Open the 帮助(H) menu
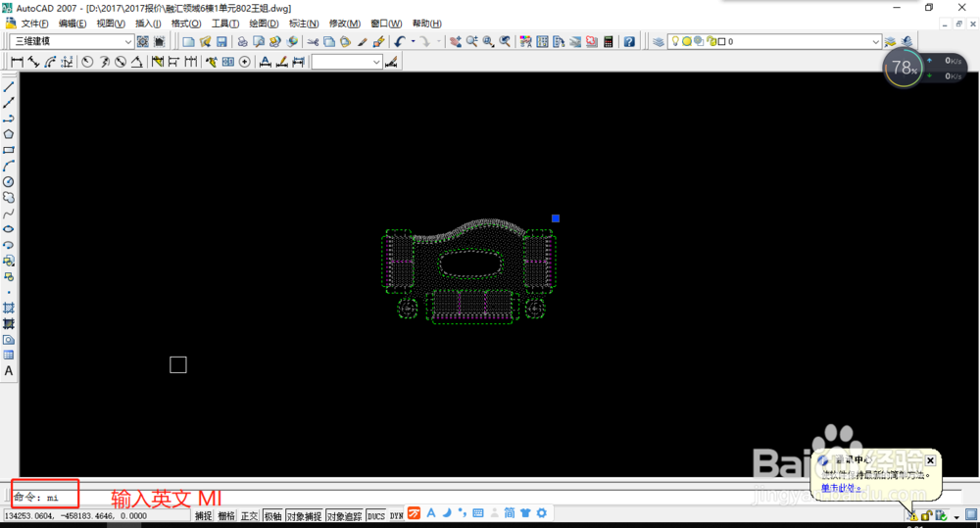 427,24
